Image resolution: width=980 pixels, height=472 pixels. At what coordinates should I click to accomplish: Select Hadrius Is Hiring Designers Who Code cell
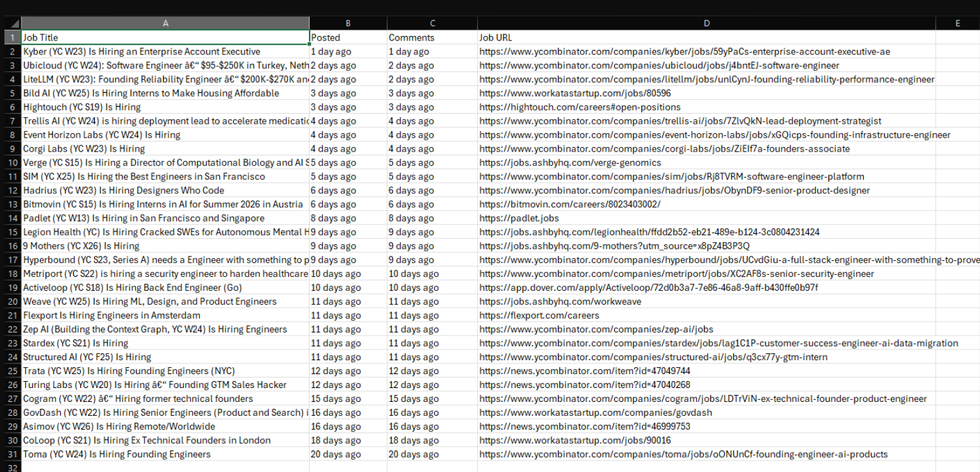(166, 190)
